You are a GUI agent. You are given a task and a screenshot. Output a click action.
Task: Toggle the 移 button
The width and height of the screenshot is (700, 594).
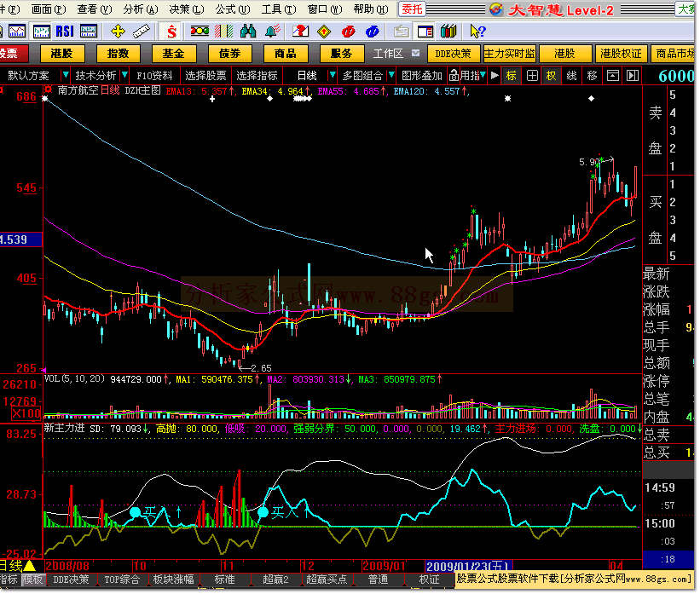click(593, 75)
